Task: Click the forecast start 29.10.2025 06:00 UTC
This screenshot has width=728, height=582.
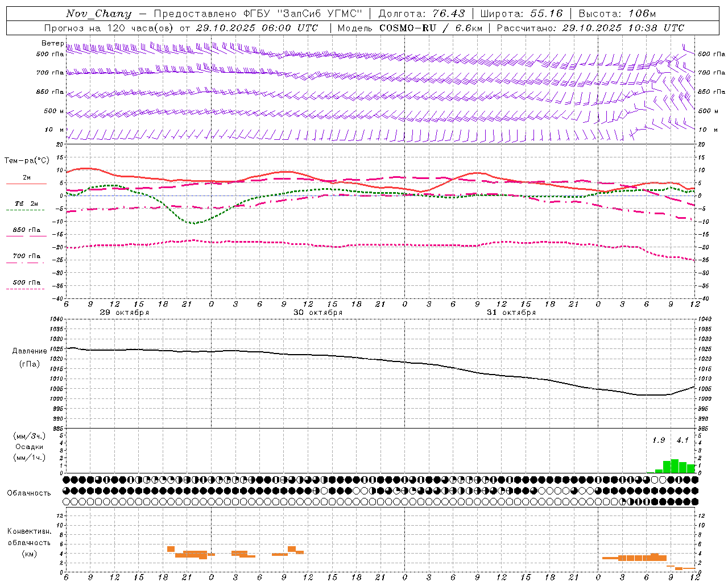Action: coord(257,28)
